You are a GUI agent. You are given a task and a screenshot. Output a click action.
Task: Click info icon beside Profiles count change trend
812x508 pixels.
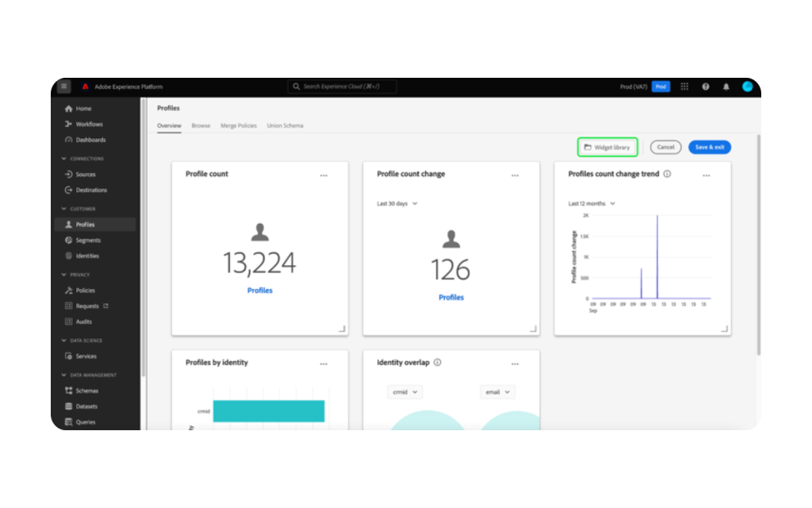[x=667, y=174]
